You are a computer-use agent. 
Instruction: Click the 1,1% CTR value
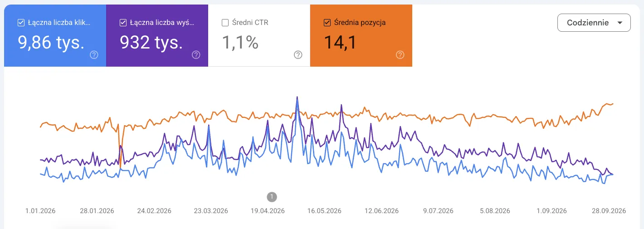240,43
